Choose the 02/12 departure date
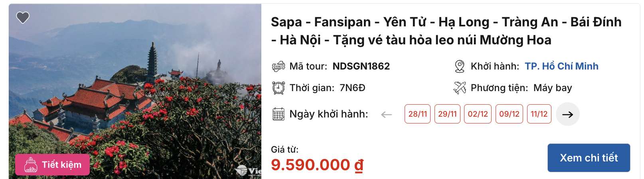 (478, 114)
